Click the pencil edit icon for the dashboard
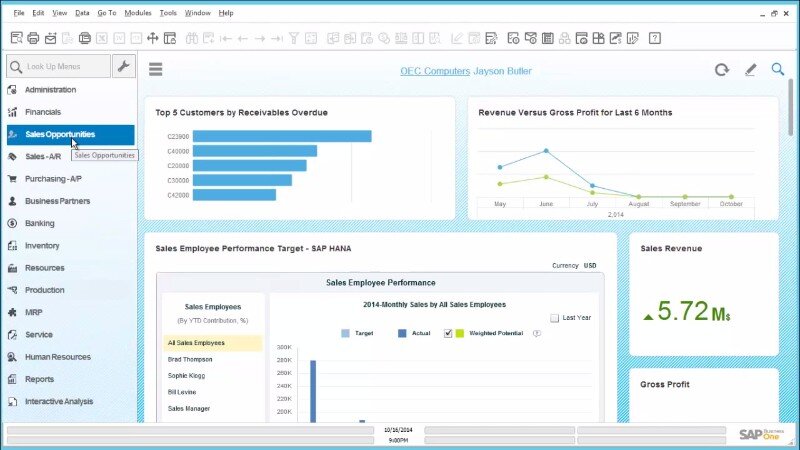 pos(750,70)
